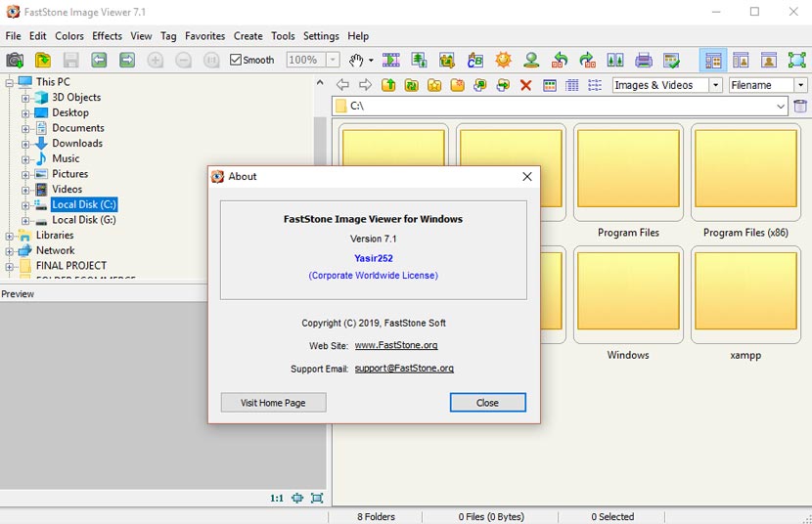Open the Tools menu

pos(283,36)
